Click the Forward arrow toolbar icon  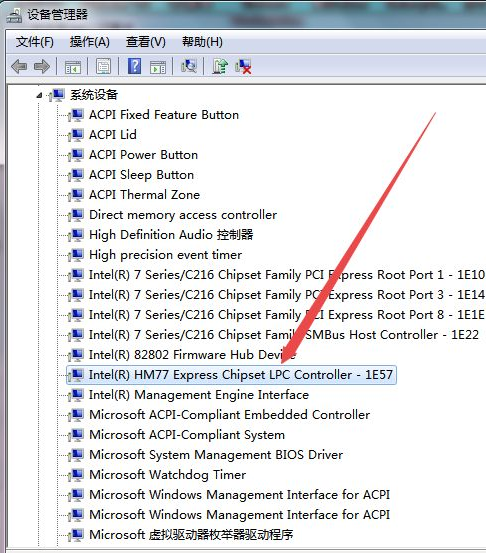(42, 66)
